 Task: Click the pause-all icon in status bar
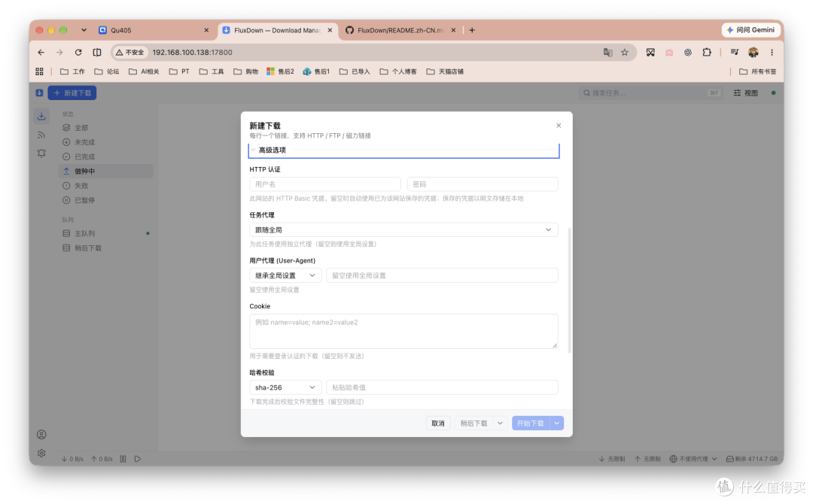pyautogui.click(x=123, y=459)
